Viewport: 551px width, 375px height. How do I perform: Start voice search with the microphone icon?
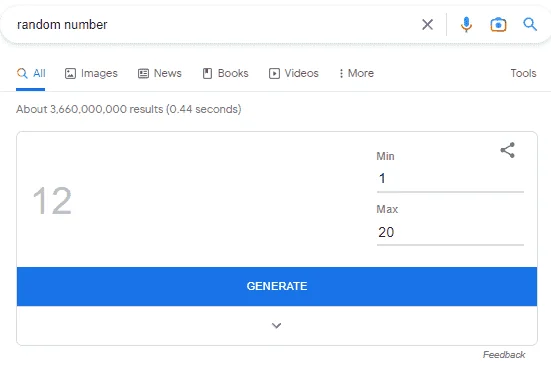click(x=466, y=25)
